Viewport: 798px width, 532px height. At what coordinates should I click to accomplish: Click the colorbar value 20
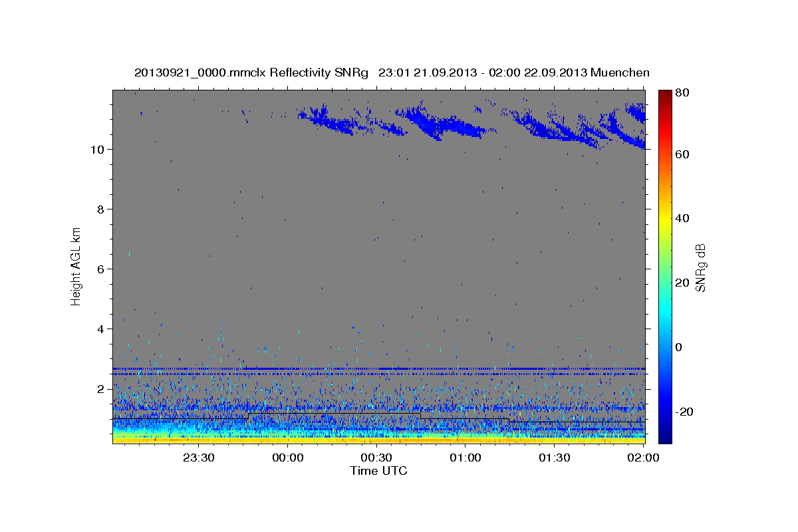click(x=682, y=283)
